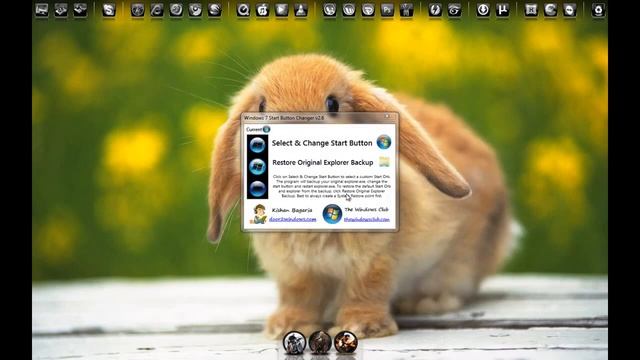The height and width of the screenshot is (360, 640).
Task: Open the eye-shaped dock icon
Action: (x=454, y=10)
